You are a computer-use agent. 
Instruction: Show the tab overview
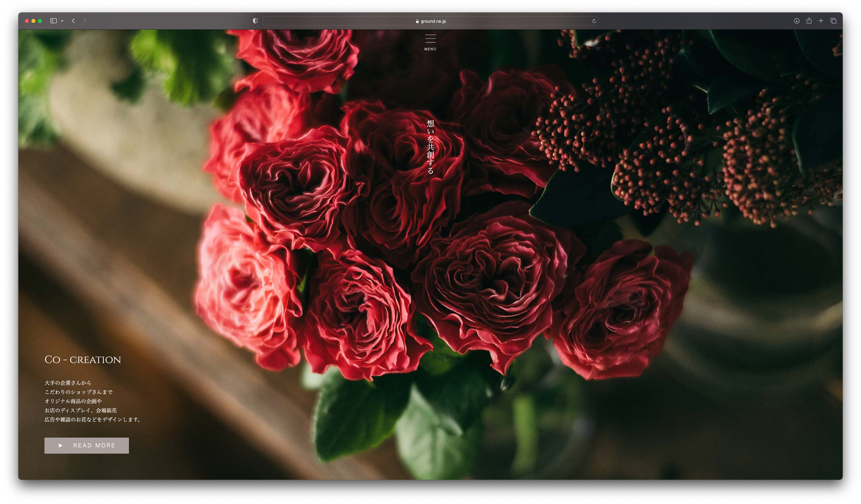[833, 21]
